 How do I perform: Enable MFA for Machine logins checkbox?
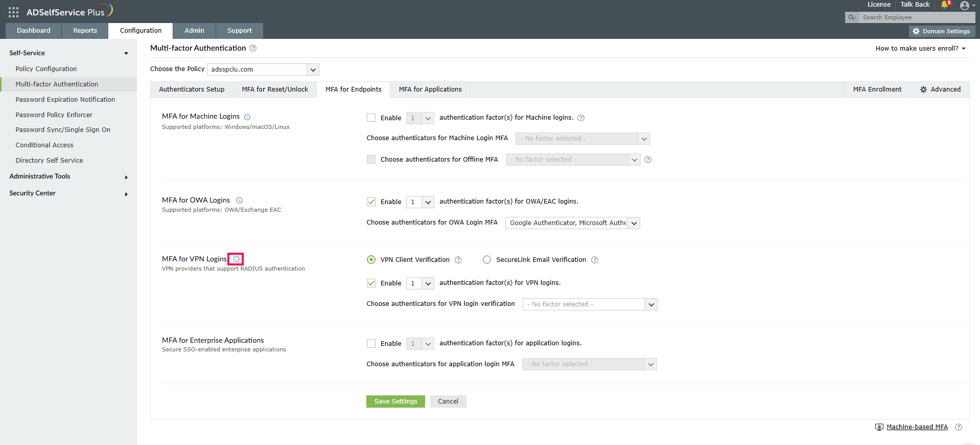[371, 118]
